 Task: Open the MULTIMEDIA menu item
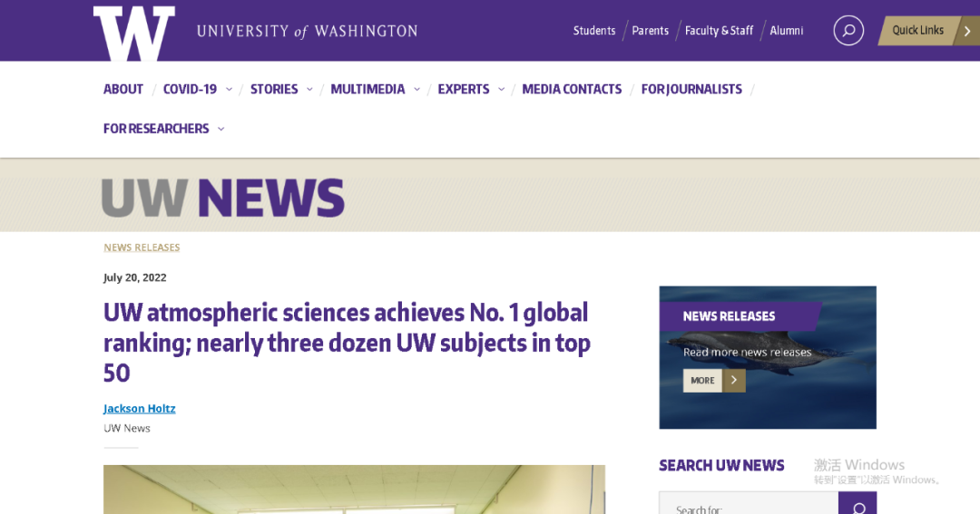[x=367, y=90]
